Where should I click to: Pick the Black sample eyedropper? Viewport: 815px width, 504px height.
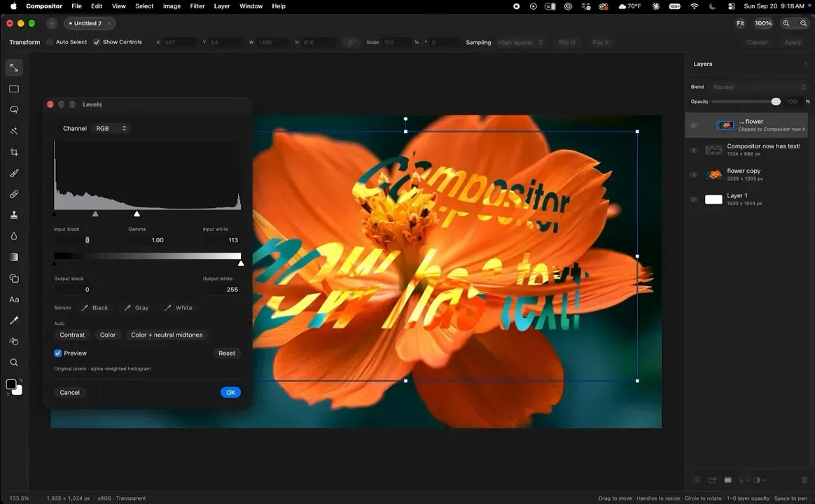point(95,307)
